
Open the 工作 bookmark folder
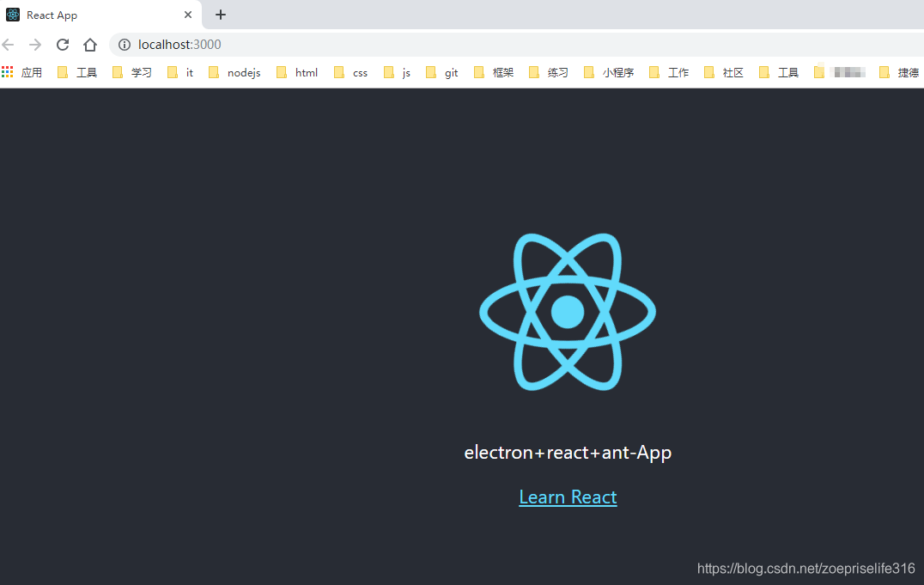[669, 72]
